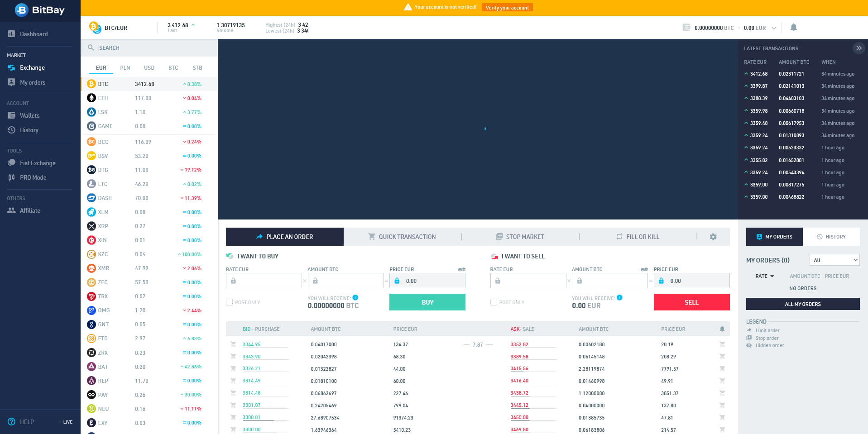Click info icon next to sell receive label

tap(619, 297)
